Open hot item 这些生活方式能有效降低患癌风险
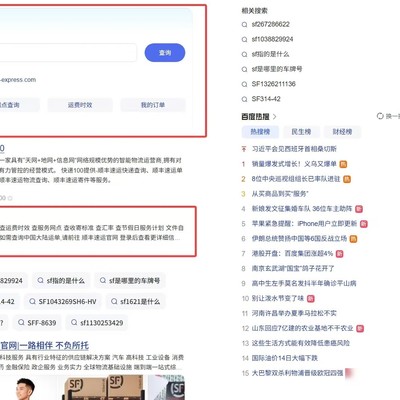 click(301, 343)
